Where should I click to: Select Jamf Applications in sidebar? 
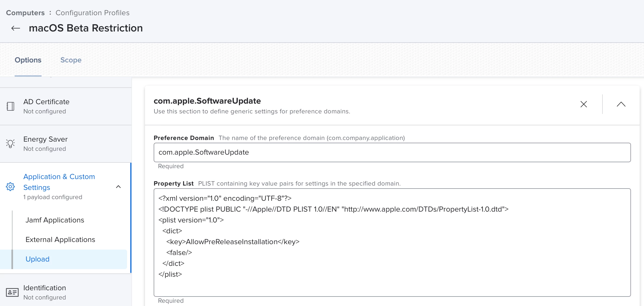tap(55, 220)
